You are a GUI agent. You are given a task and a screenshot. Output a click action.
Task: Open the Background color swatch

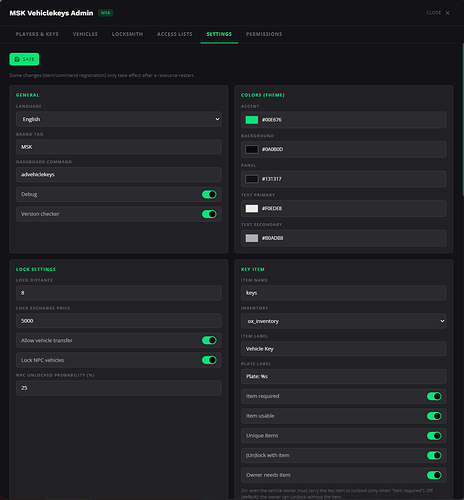(252, 149)
